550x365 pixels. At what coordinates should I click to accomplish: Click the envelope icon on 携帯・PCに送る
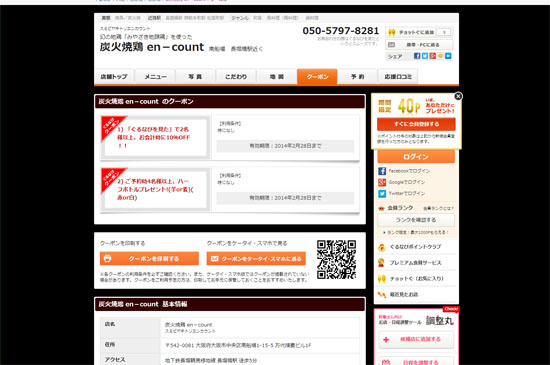click(391, 45)
